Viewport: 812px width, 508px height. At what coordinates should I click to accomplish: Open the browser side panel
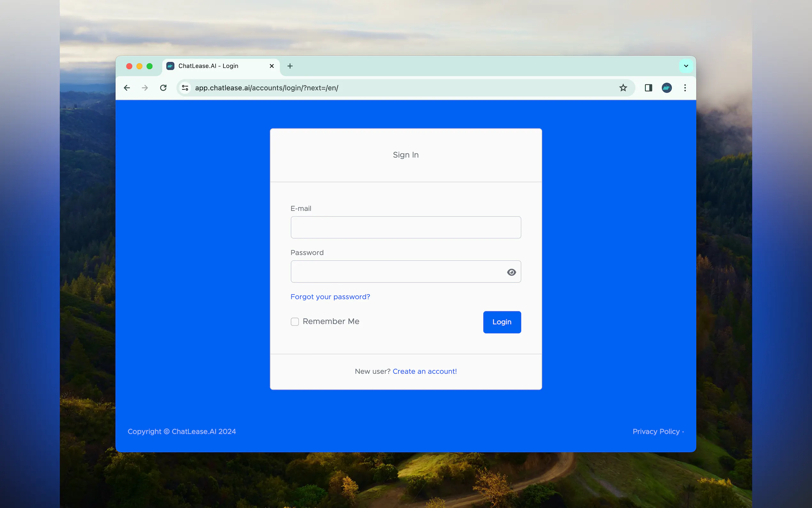648,88
